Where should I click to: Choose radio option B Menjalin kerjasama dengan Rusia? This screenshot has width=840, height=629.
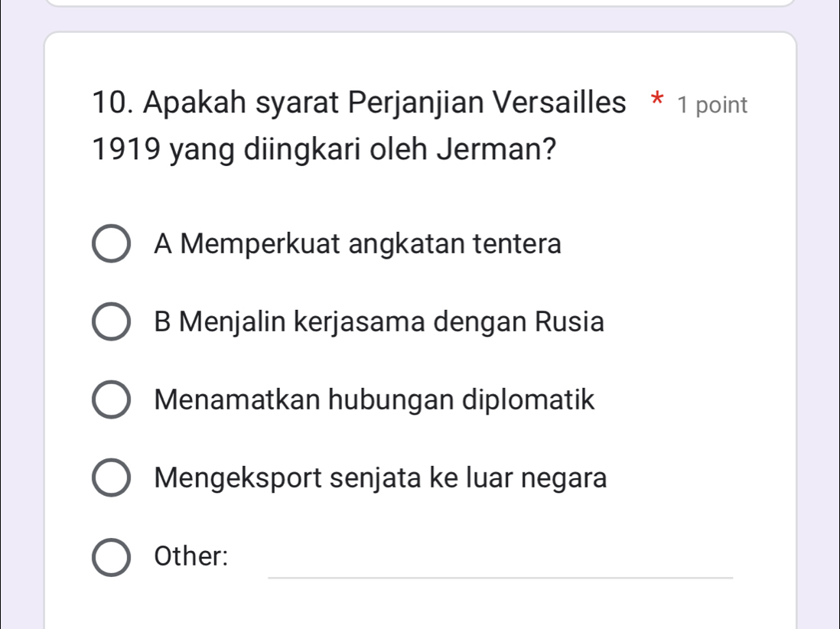coord(111,323)
